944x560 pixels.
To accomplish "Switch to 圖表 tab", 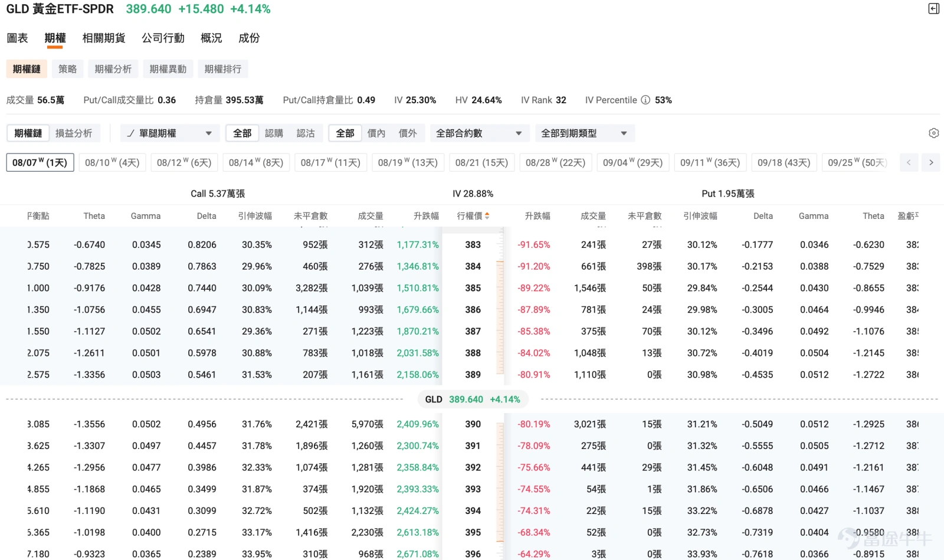I will click(x=17, y=38).
